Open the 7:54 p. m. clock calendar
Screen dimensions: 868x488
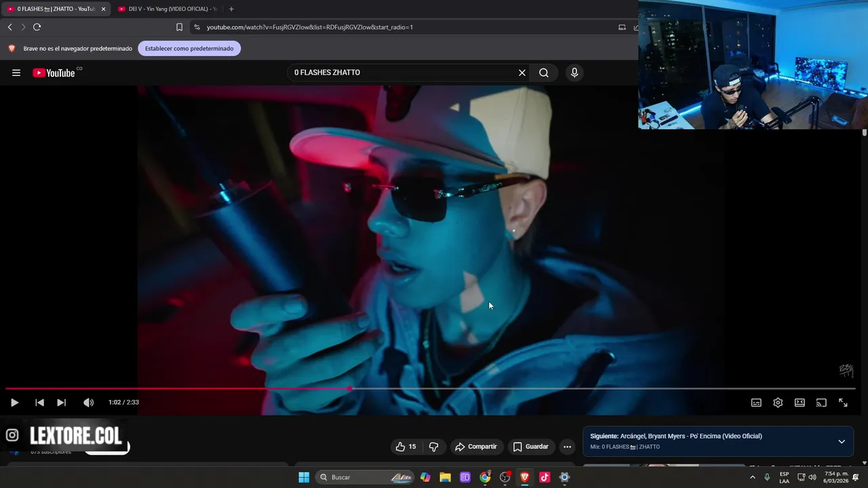click(x=836, y=477)
